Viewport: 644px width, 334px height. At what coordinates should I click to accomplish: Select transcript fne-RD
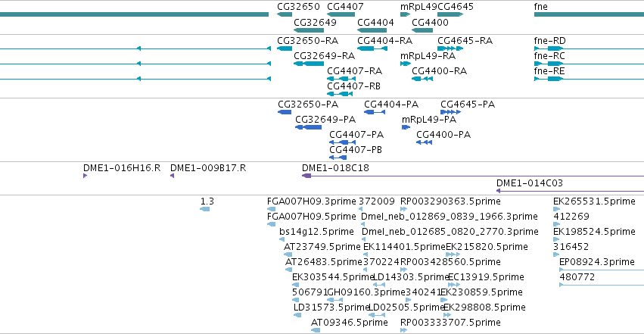pyautogui.click(x=549, y=41)
